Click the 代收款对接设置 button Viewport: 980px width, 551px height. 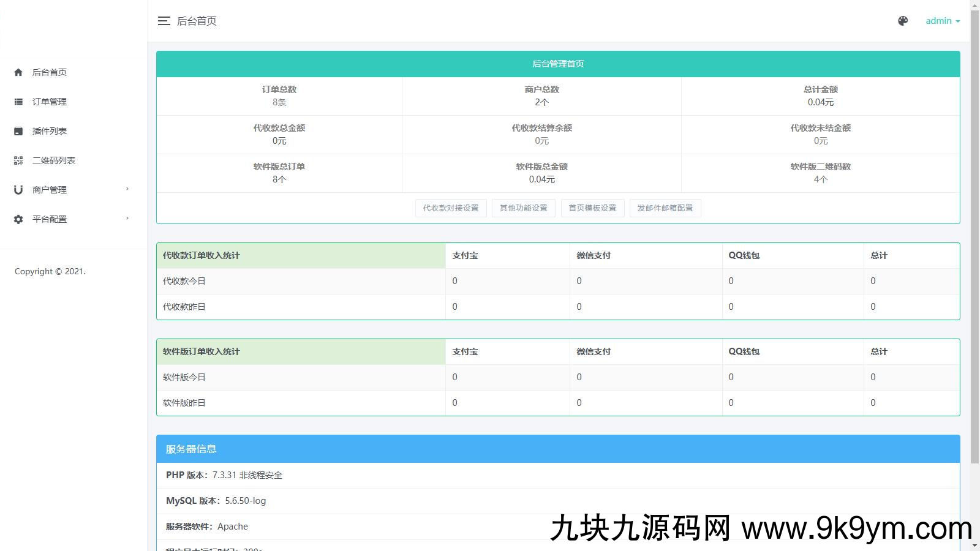[451, 208]
